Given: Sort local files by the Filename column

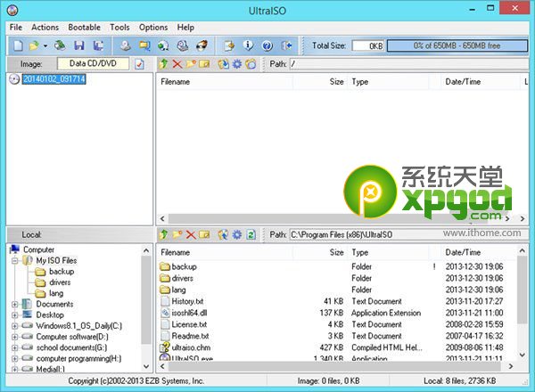Looking at the screenshot, I should coord(226,252).
